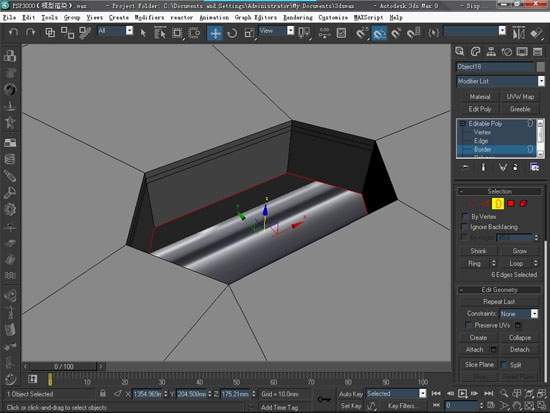Open the Utilities command panel tab
The image size is (550, 413).
(537, 52)
